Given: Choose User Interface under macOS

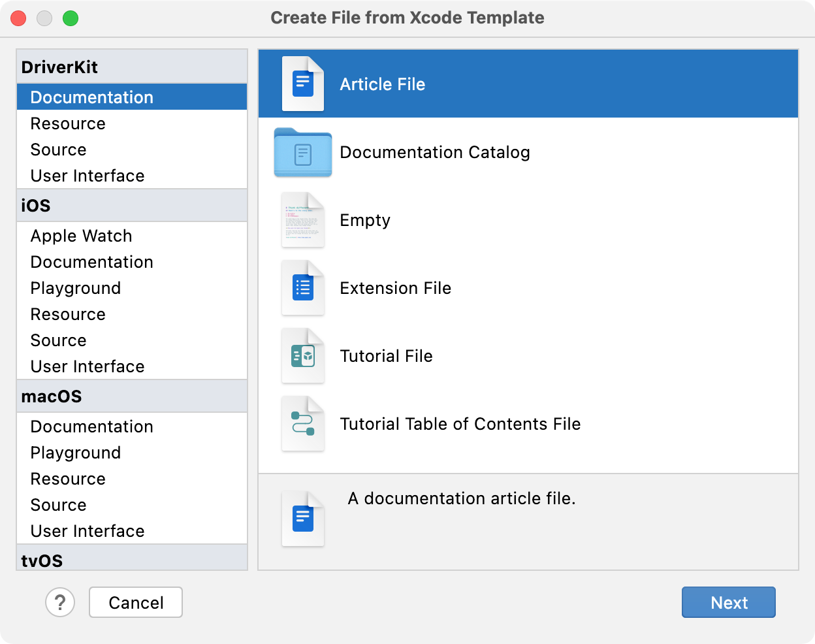Looking at the screenshot, I should click(88, 531).
